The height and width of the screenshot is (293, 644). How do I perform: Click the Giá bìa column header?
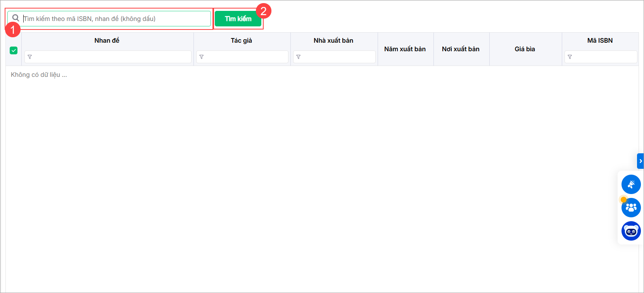[x=525, y=49]
